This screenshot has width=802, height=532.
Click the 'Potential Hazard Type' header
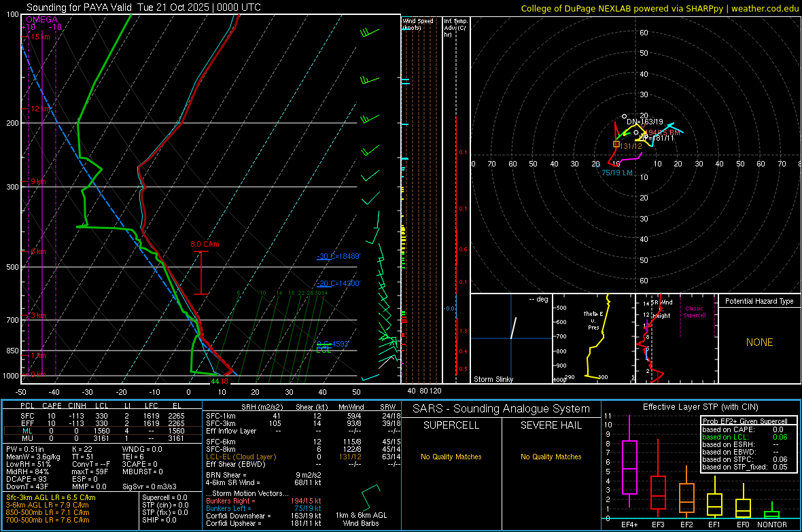[x=759, y=301]
